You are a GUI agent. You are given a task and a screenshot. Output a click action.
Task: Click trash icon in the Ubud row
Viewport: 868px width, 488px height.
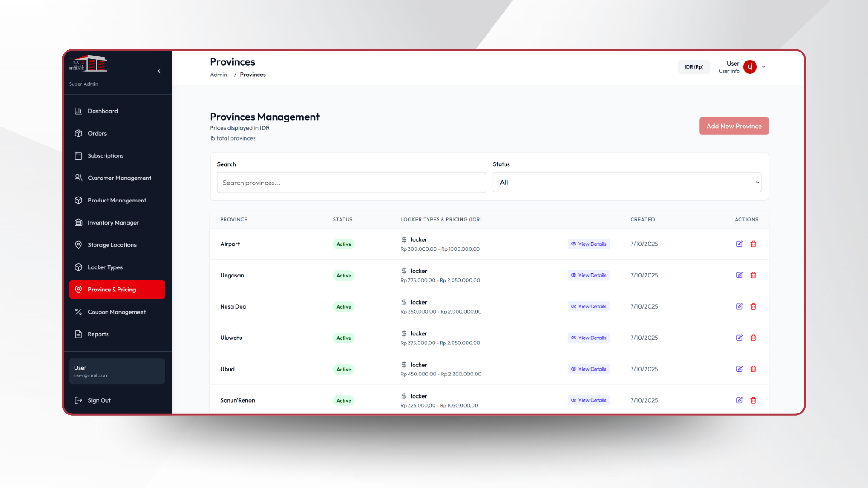pyautogui.click(x=753, y=369)
